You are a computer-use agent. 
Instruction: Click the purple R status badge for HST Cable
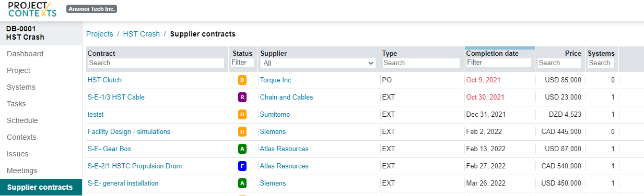[242, 97]
